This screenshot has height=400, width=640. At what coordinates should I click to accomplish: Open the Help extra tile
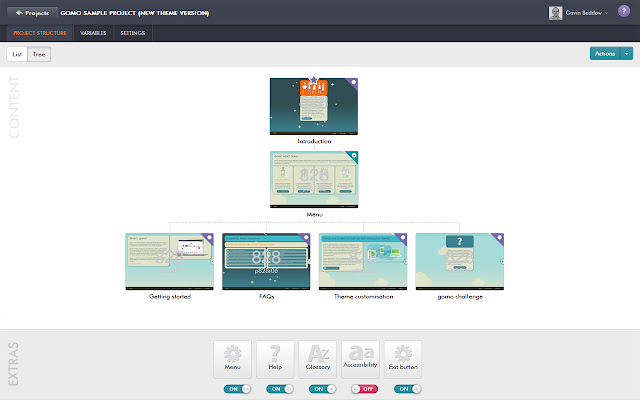point(275,359)
